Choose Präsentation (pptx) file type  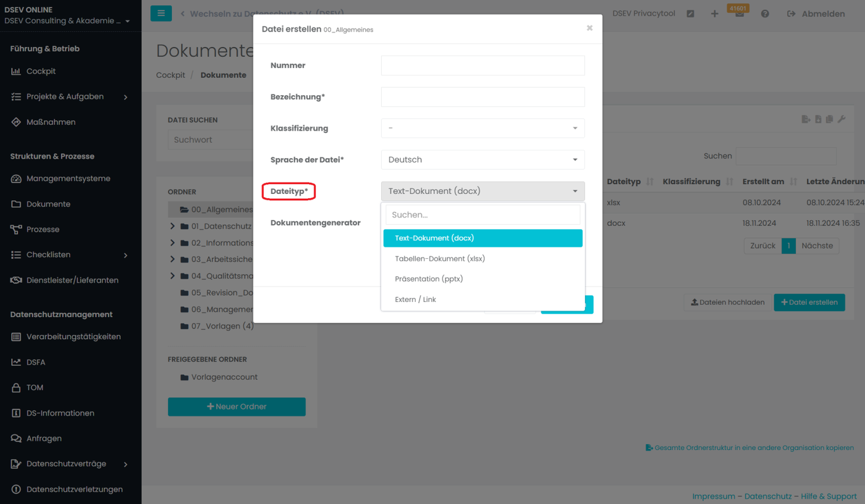429,279
